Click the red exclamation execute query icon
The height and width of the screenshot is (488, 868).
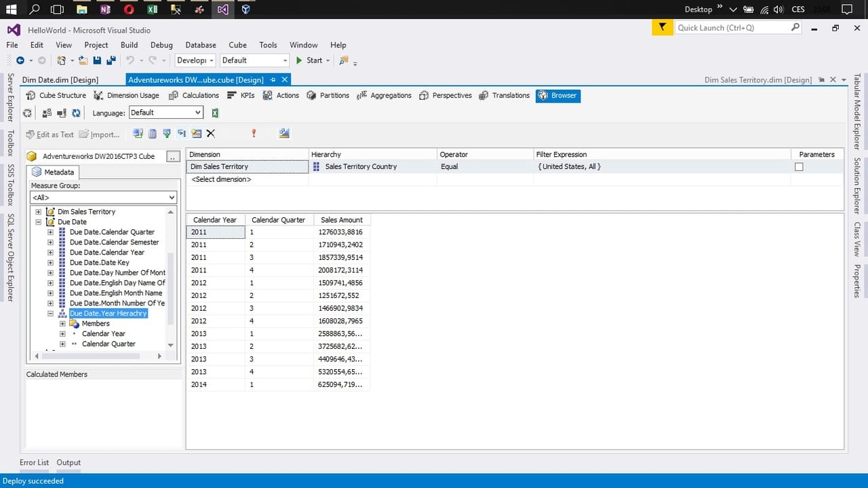[254, 134]
